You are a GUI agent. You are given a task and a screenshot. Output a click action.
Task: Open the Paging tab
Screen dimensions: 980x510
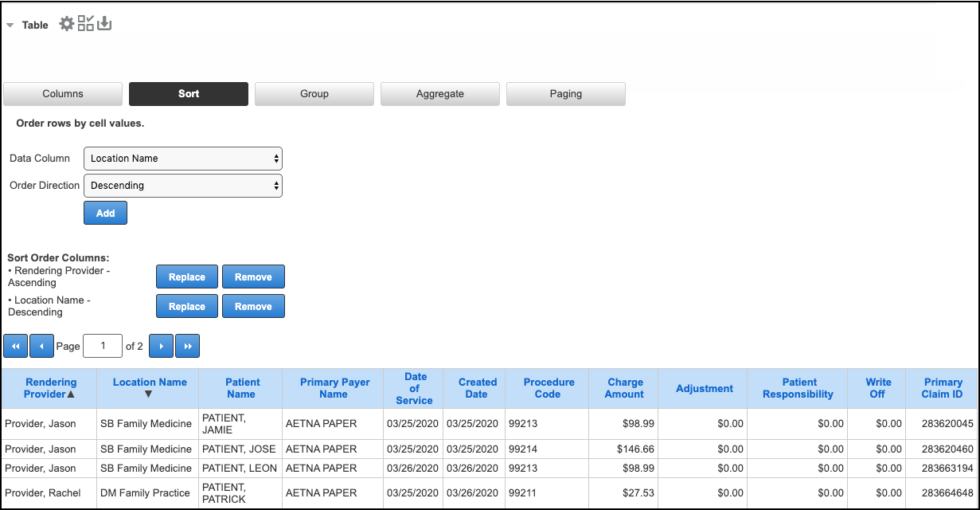pyautogui.click(x=565, y=94)
